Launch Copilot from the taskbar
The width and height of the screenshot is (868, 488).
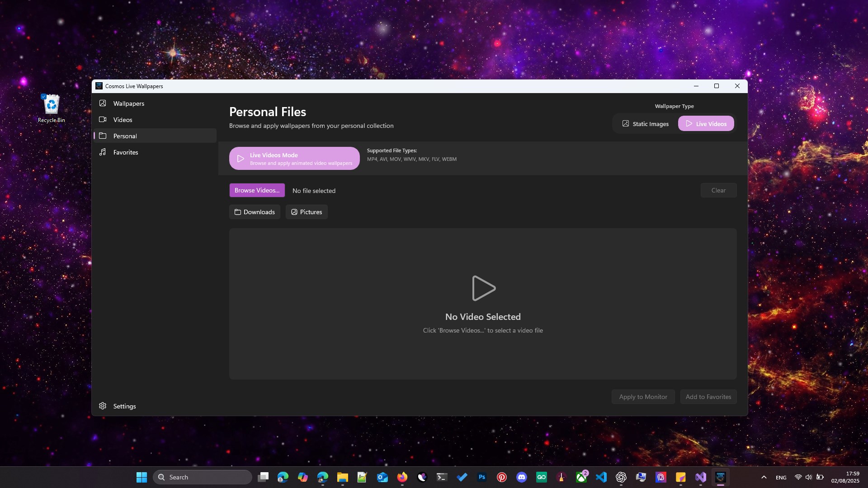[x=303, y=477]
